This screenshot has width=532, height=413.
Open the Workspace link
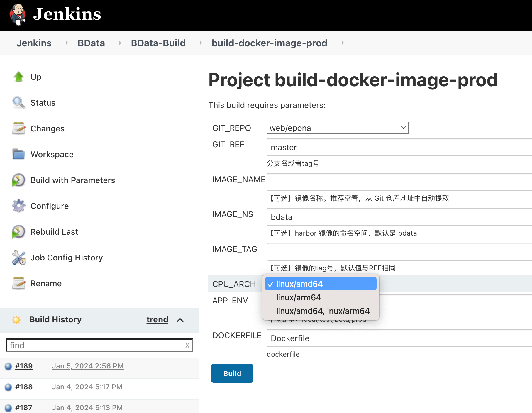tap(52, 154)
